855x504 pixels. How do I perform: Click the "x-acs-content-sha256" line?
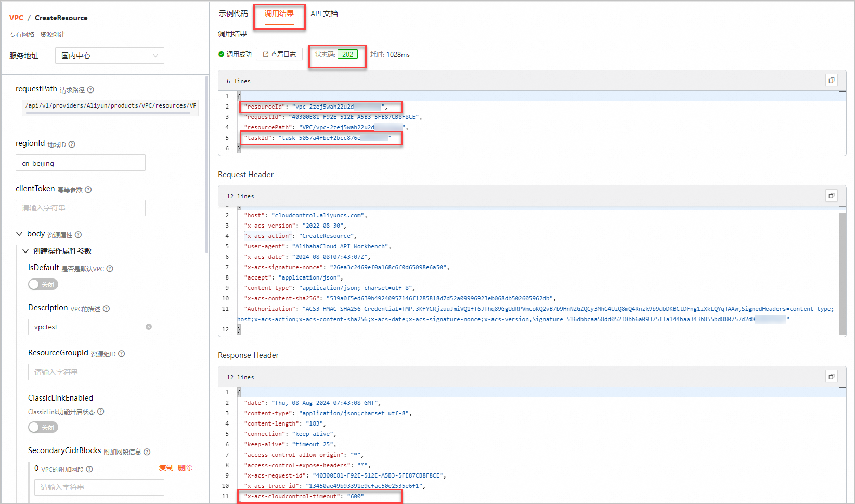pos(400,298)
